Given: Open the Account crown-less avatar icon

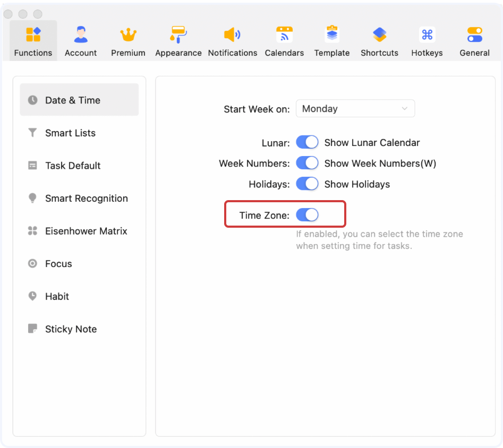Looking at the screenshot, I should pos(81,35).
